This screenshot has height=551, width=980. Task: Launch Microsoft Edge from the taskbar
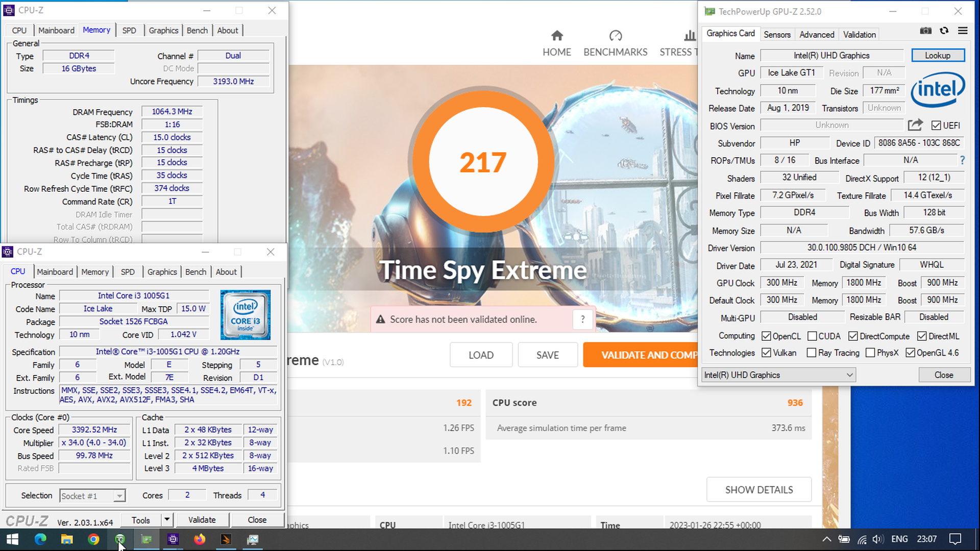(x=40, y=539)
